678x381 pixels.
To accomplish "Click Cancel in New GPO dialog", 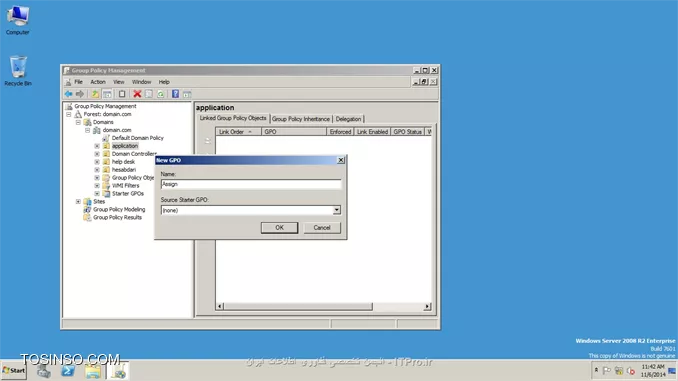I will pyautogui.click(x=322, y=227).
